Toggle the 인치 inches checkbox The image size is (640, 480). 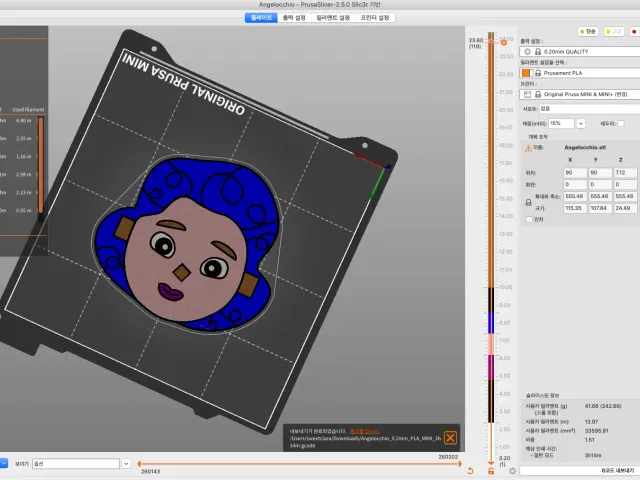click(529, 220)
